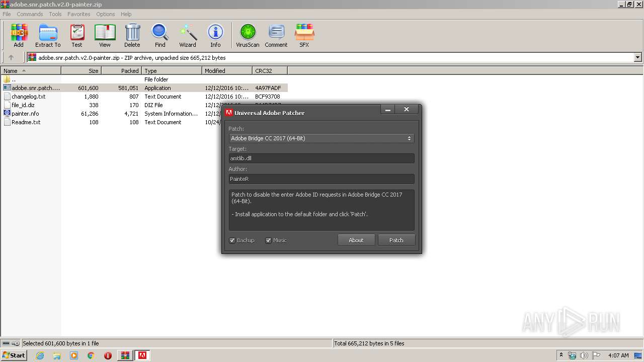The height and width of the screenshot is (362, 644).
Task: Sort by the Modified column header
Action: coord(227,71)
